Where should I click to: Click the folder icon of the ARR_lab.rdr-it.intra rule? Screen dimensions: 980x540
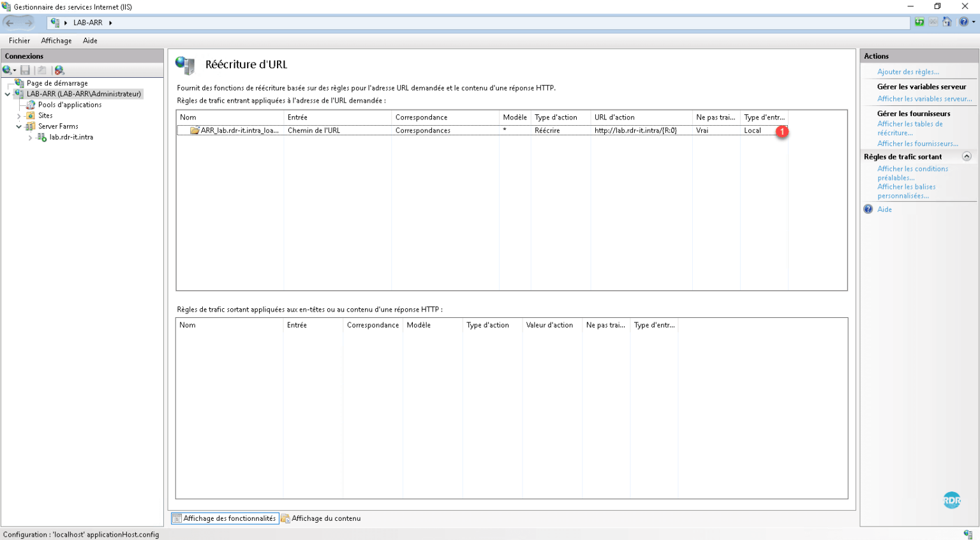[x=195, y=130]
